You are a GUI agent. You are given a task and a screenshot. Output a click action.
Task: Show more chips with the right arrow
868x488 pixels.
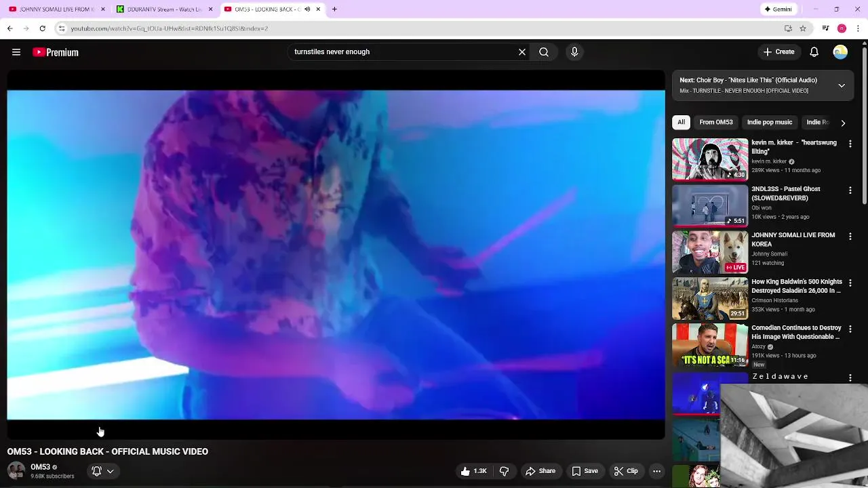point(843,123)
